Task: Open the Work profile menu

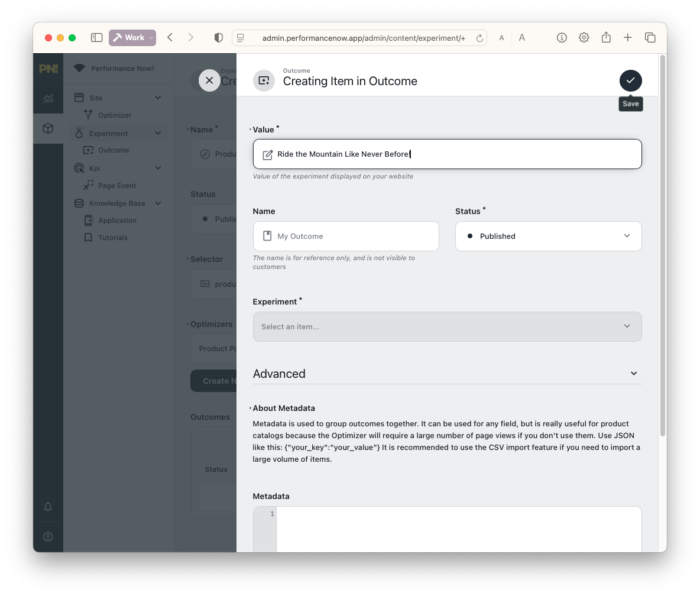Action: coord(132,38)
